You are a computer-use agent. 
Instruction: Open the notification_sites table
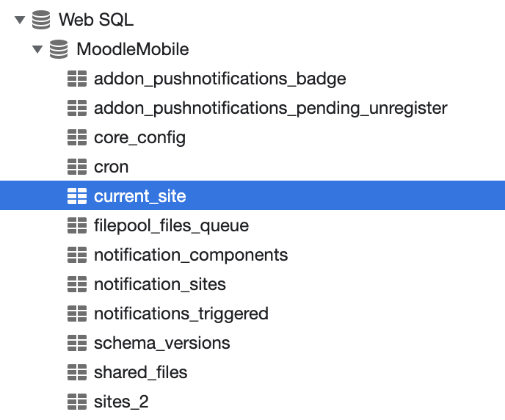(x=160, y=284)
